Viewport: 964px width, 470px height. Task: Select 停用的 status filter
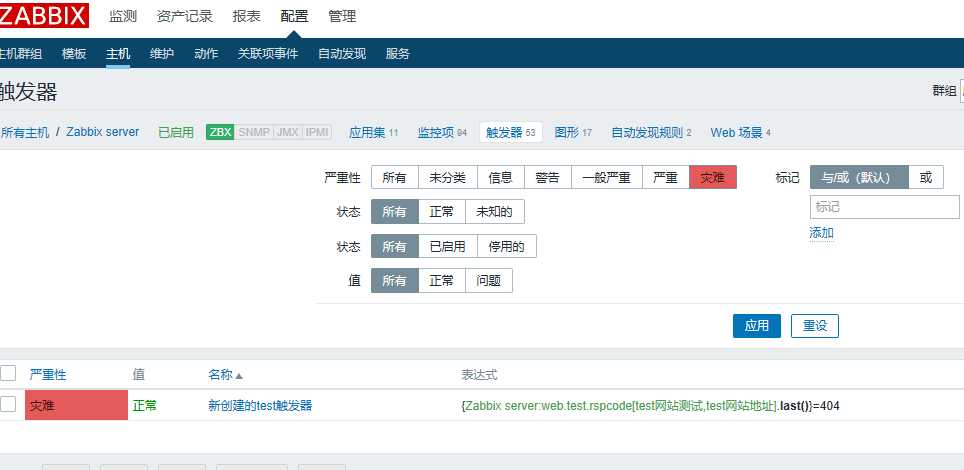click(507, 246)
